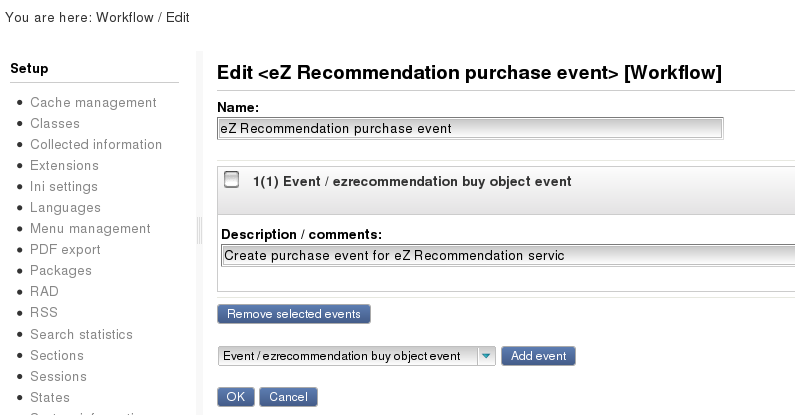Click the Add event button

click(x=538, y=356)
